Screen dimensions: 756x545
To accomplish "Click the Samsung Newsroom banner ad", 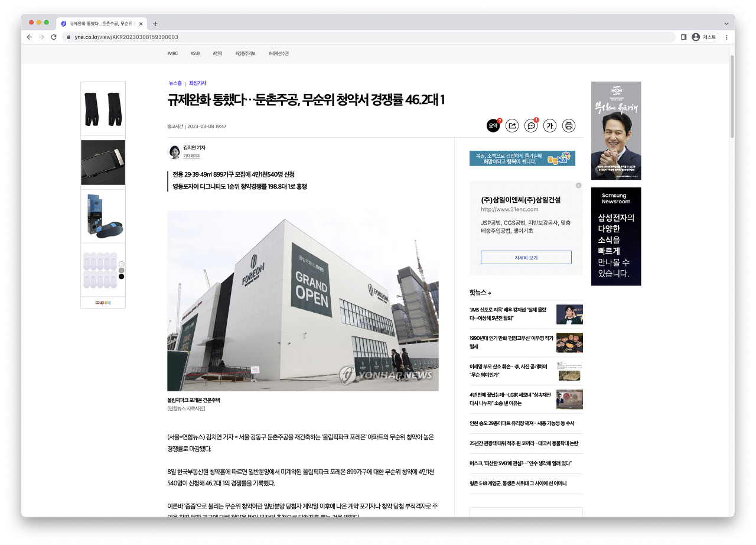I will click(x=616, y=236).
